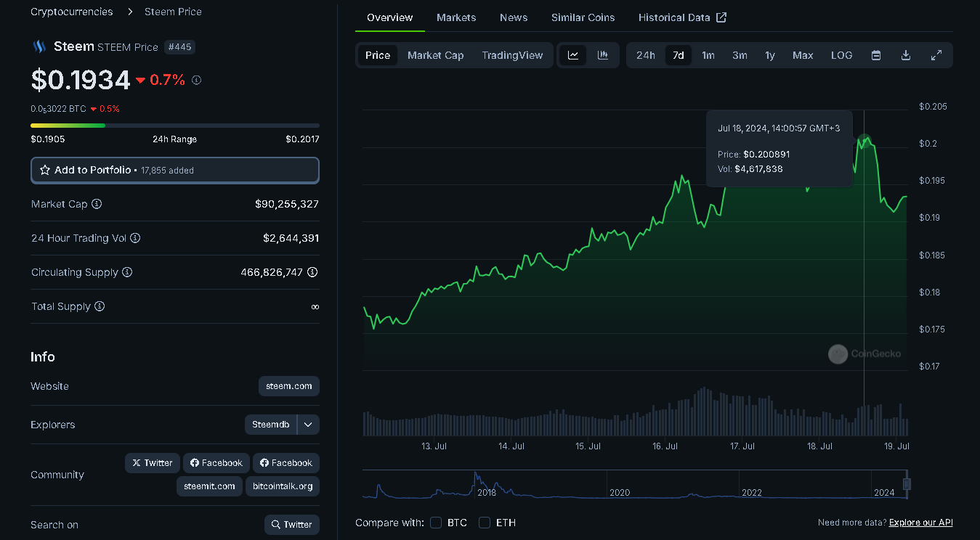Switch chart to Price
The image size is (980, 540).
pos(378,55)
